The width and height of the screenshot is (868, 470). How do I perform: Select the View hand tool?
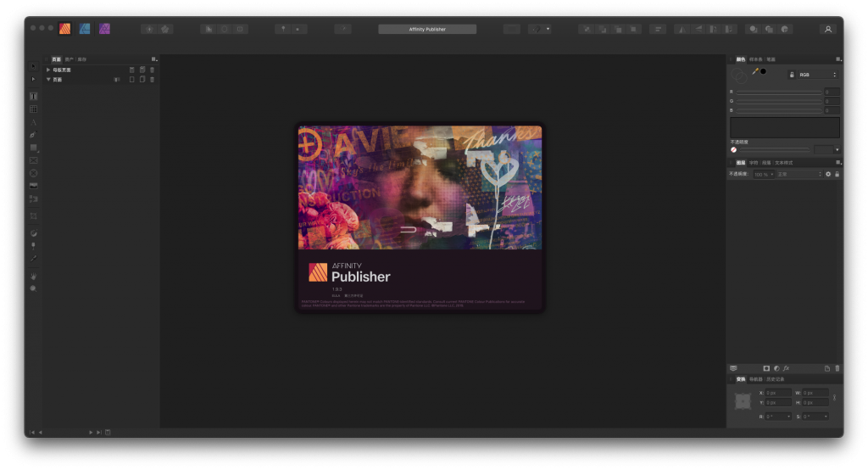[x=33, y=276]
